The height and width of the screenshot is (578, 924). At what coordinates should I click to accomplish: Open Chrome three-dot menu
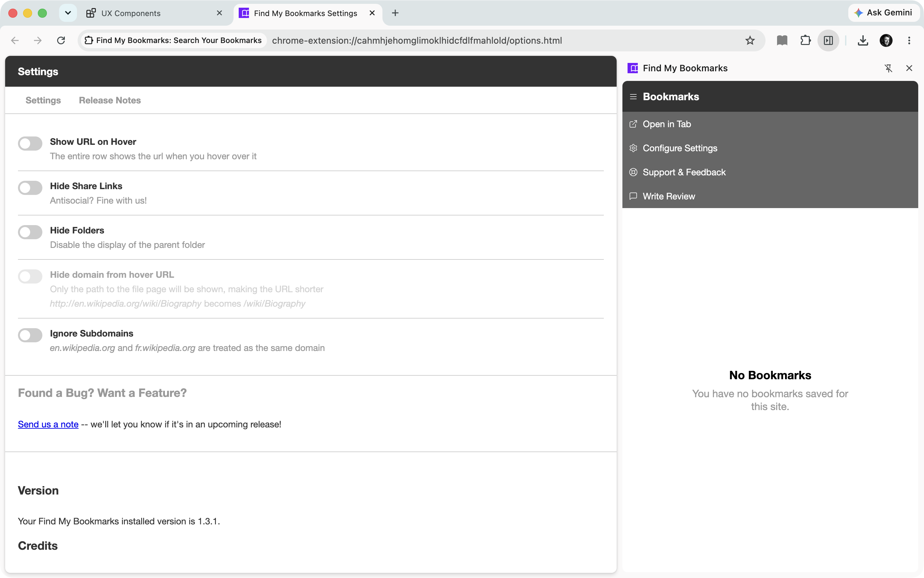(x=909, y=40)
